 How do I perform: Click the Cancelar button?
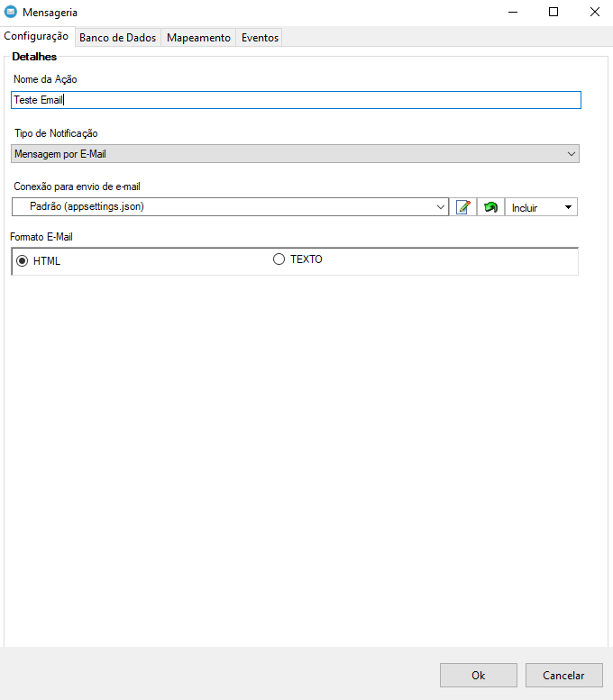(x=563, y=675)
